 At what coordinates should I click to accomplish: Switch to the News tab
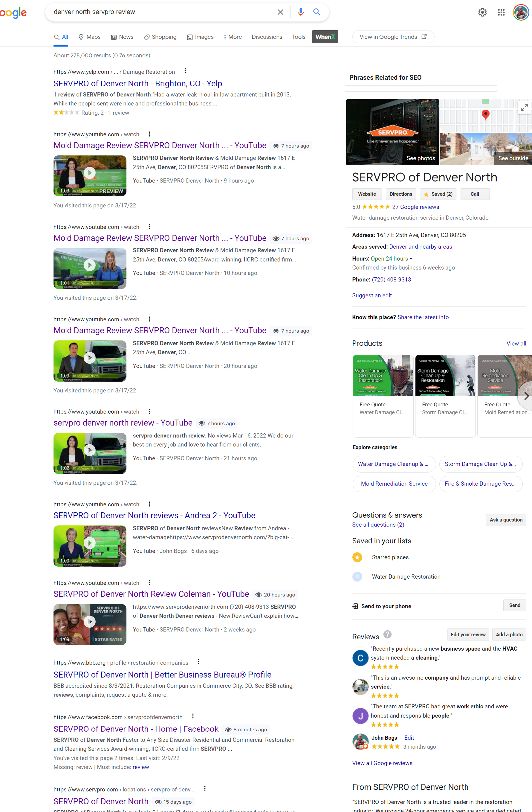pyautogui.click(x=122, y=37)
